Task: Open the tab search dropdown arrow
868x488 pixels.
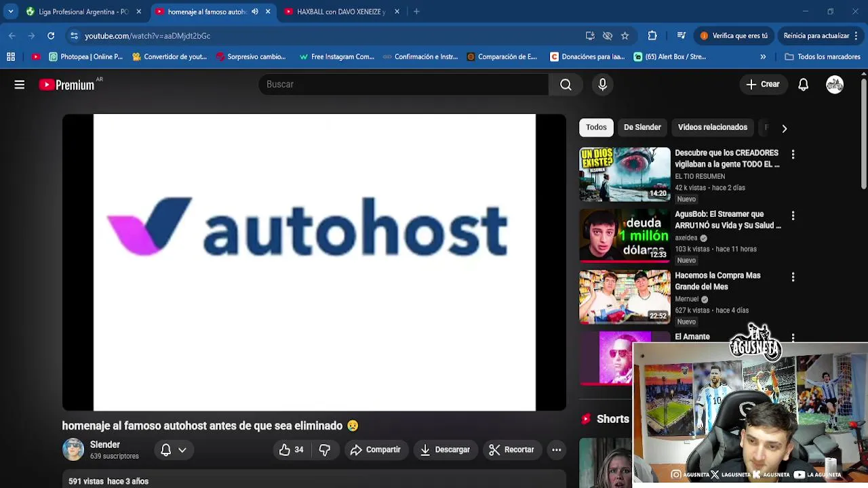Action: [11, 12]
